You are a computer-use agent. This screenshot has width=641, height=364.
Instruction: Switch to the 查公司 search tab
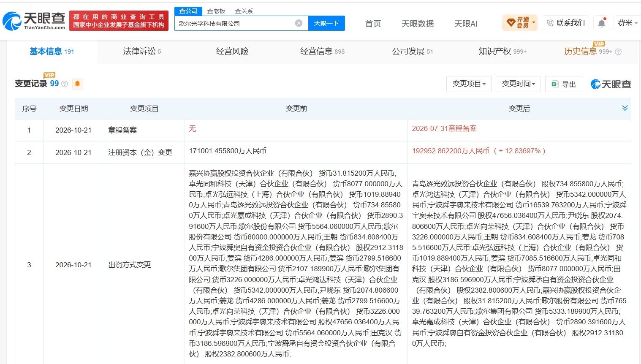click(x=188, y=11)
